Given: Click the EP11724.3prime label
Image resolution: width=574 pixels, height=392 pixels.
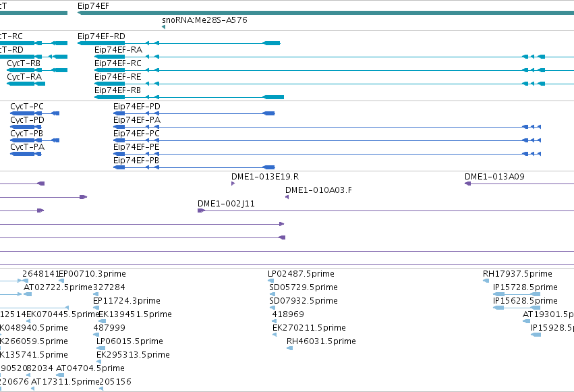Looking at the screenshot, I should tap(127, 301).
